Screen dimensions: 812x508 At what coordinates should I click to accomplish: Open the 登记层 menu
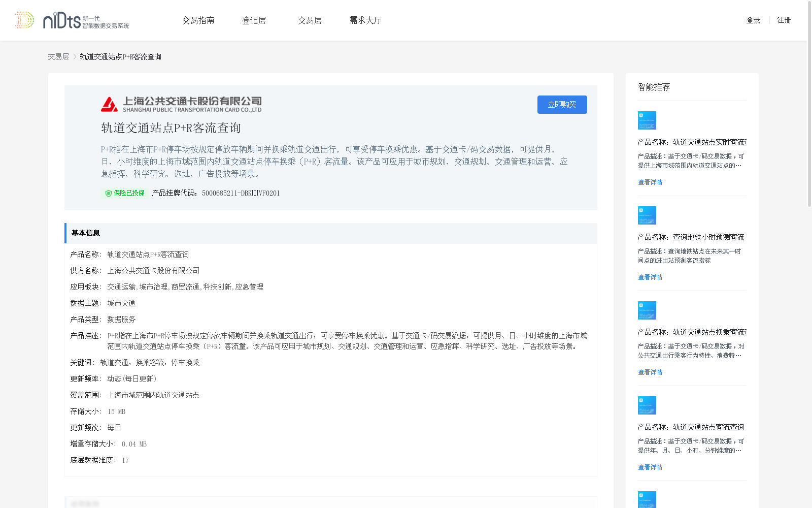point(254,20)
